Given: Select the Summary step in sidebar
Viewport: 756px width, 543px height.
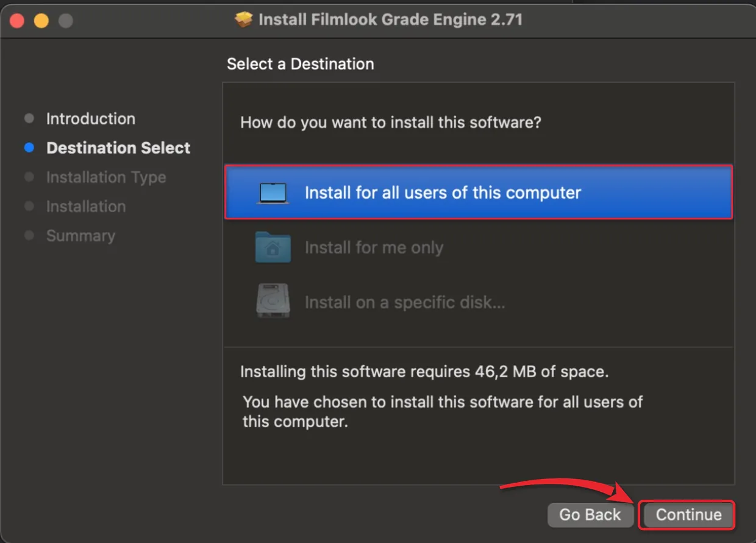Looking at the screenshot, I should tap(80, 236).
